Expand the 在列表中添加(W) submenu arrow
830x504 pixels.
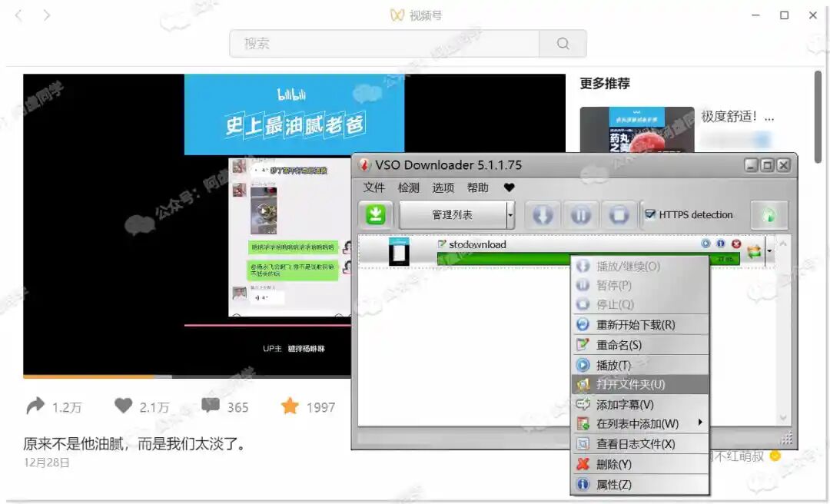click(700, 422)
